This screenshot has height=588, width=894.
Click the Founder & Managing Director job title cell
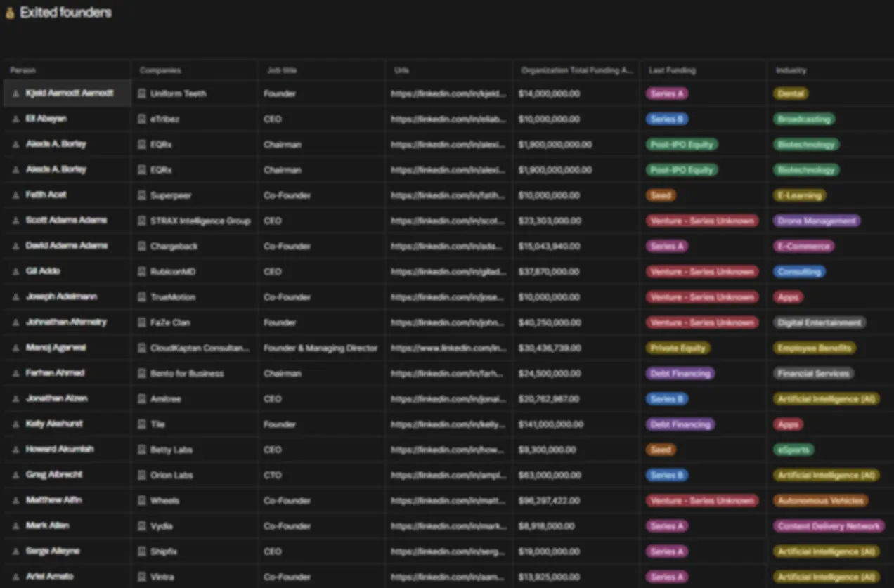pyautogui.click(x=322, y=348)
